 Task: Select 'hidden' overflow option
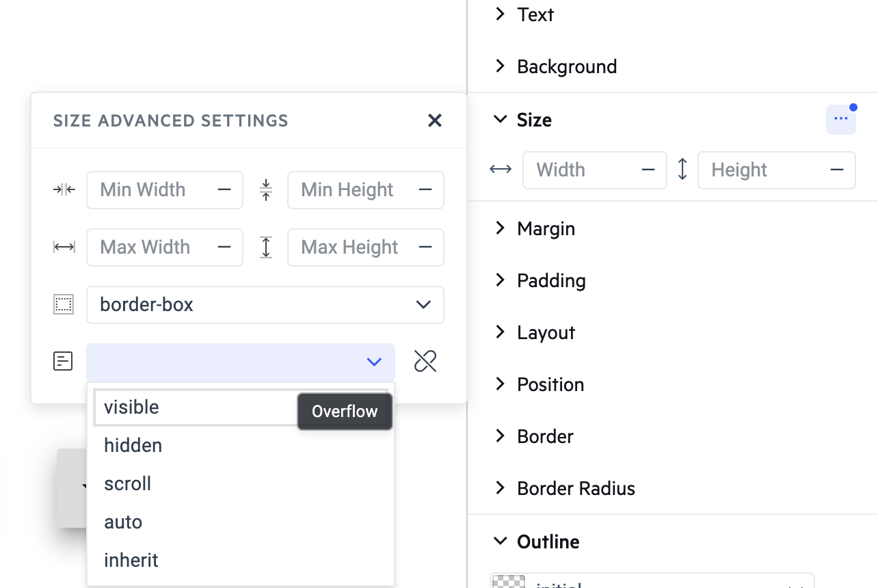pyautogui.click(x=133, y=445)
